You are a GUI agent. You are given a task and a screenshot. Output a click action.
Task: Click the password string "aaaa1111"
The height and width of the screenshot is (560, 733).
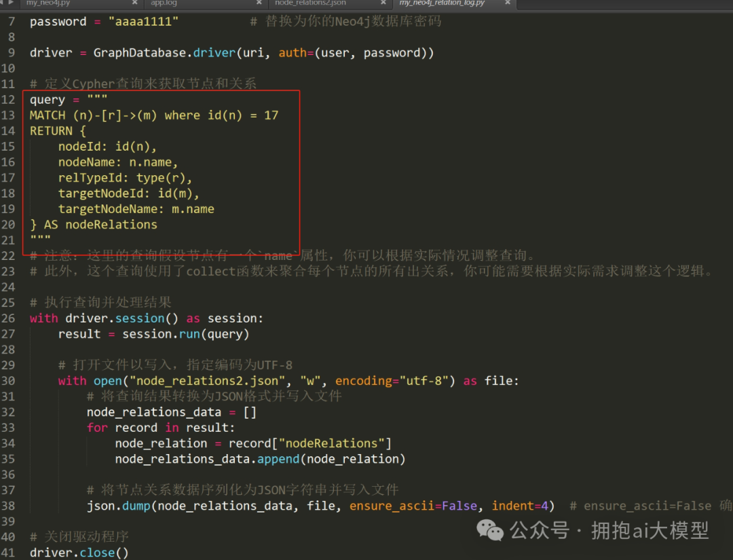(x=143, y=21)
